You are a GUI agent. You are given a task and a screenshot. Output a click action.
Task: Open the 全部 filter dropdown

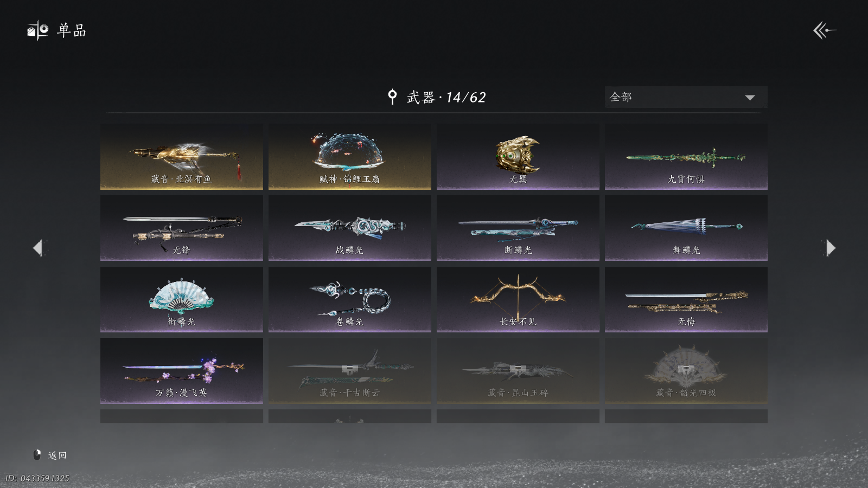(x=686, y=97)
